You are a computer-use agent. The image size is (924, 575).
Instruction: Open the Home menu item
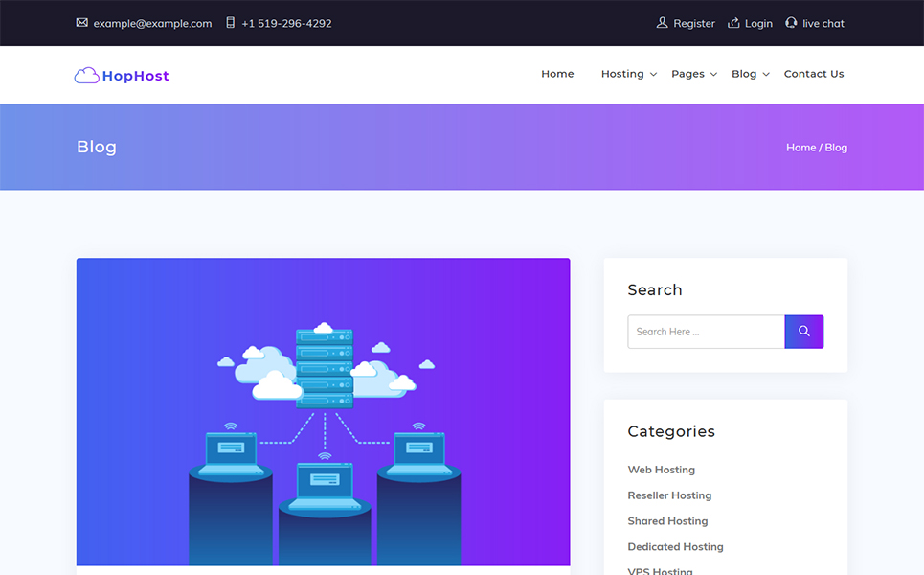pos(557,74)
